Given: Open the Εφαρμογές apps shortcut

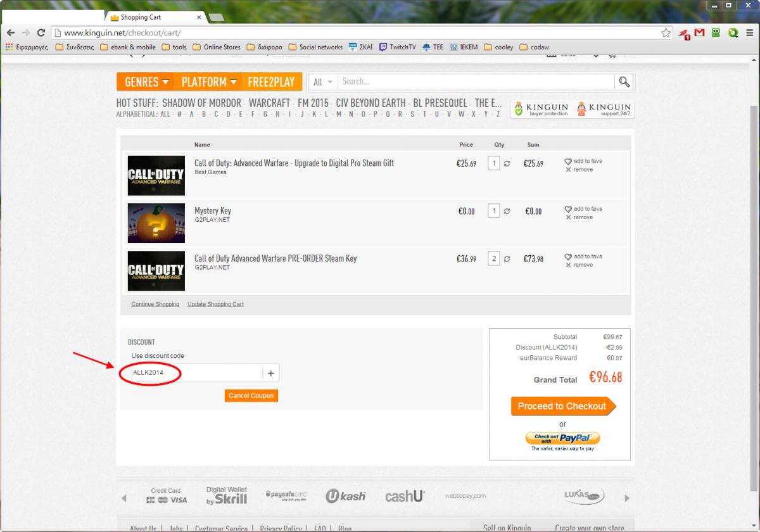Looking at the screenshot, I should click(x=27, y=47).
